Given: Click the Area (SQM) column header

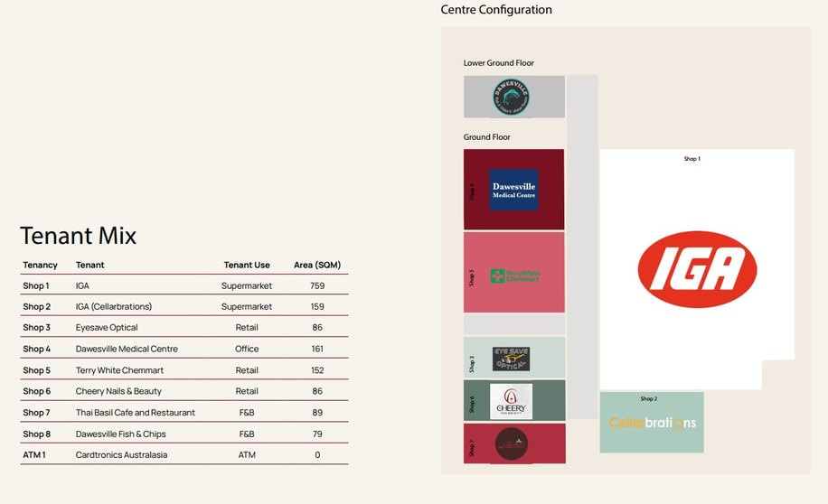Looking at the screenshot, I should (317, 265).
